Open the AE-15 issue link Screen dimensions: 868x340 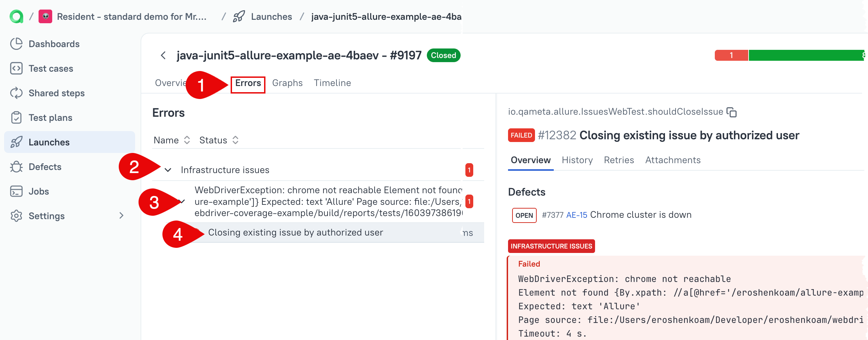[577, 215]
